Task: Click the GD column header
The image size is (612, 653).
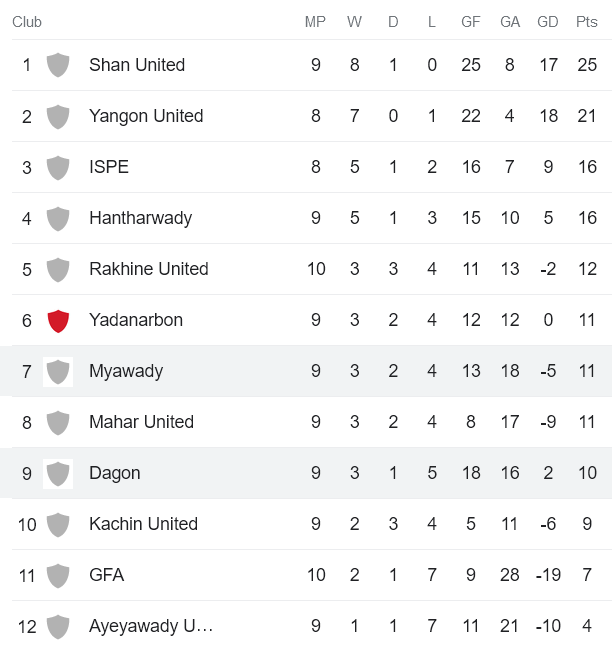Action: pyautogui.click(x=548, y=22)
